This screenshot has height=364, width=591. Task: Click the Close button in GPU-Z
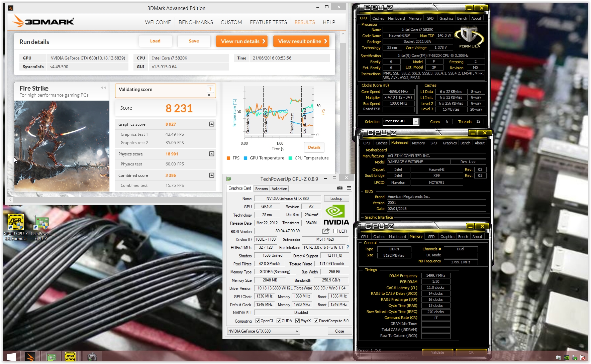click(x=339, y=331)
